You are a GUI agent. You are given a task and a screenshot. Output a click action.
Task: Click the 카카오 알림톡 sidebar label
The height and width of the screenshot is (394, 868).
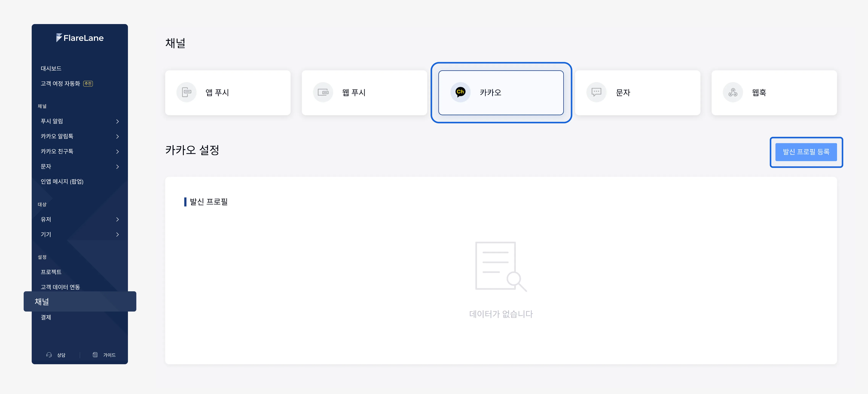57,136
